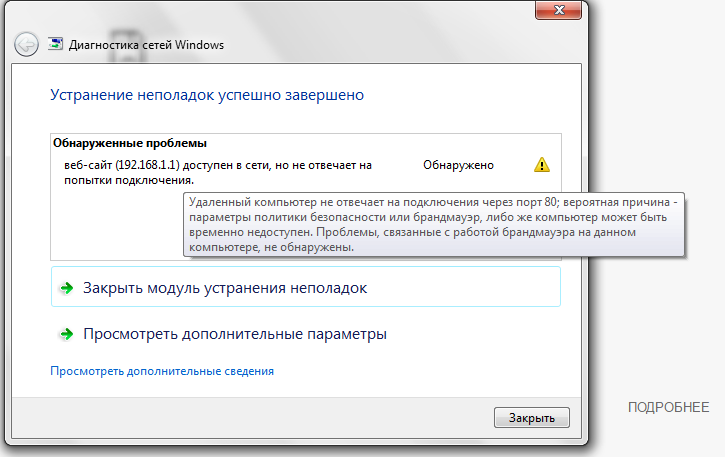This screenshot has width=725, height=457.
Task: Choose "Просмотреть дополнительные параметры" option
Action: click(x=235, y=334)
